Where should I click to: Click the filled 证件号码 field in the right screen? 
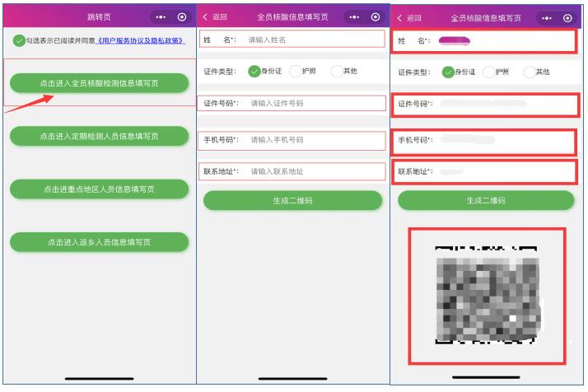point(485,105)
